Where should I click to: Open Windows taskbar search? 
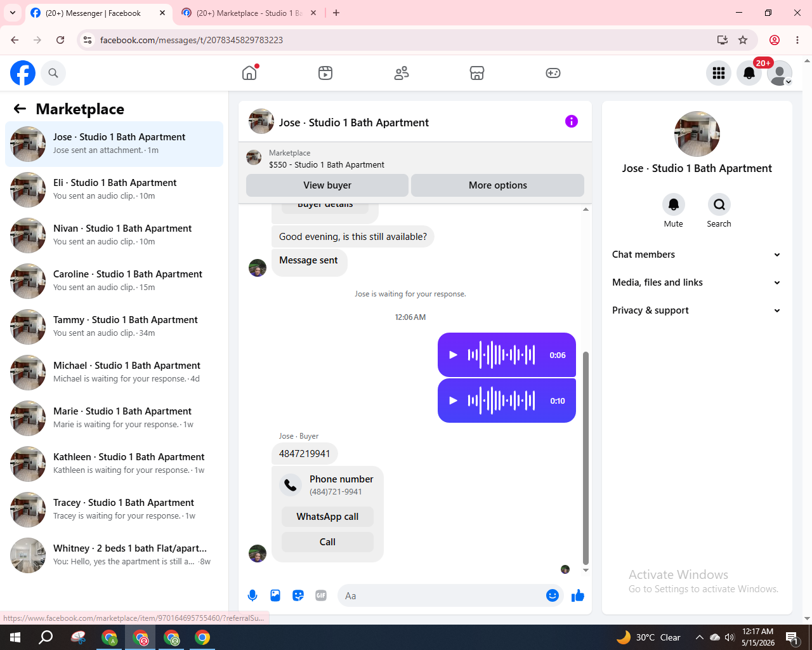coord(46,637)
